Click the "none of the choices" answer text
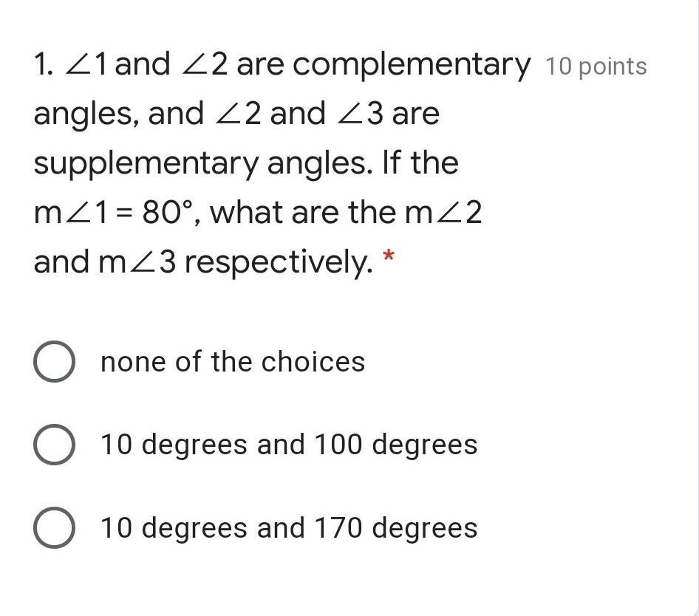 (233, 361)
